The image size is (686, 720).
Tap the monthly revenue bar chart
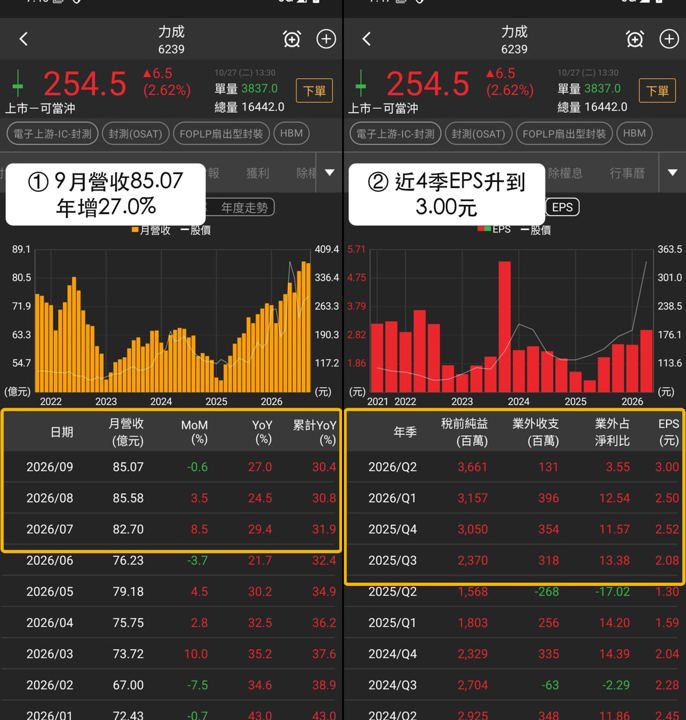[x=173, y=321]
